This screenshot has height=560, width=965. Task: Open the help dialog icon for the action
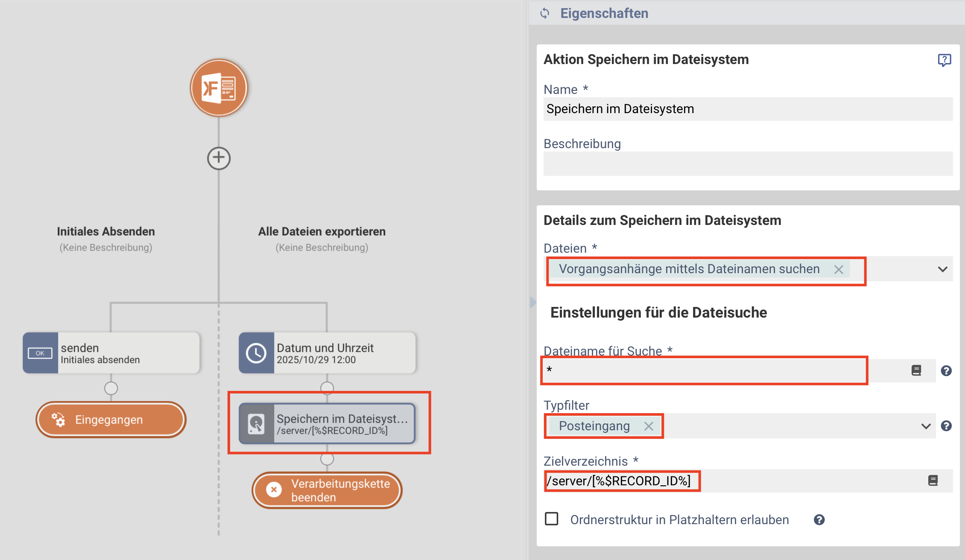click(944, 60)
